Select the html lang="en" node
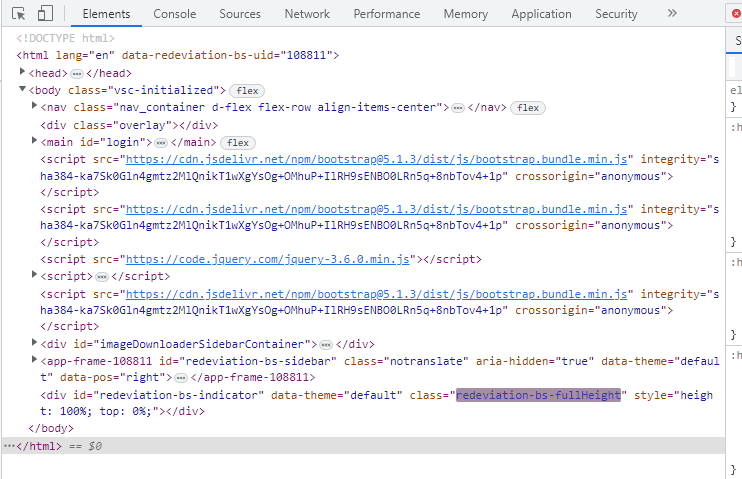Viewport: 742px width, 479px height. 177,55
